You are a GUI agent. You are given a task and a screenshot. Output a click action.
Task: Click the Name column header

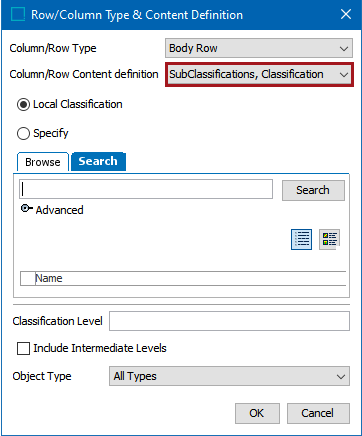pos(190,278)
